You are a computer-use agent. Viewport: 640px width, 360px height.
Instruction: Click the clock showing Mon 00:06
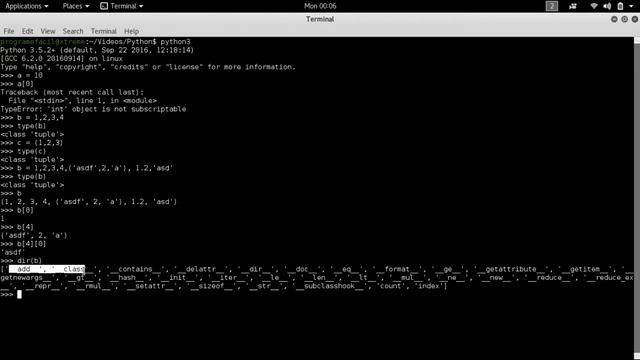tap(320, 6)
